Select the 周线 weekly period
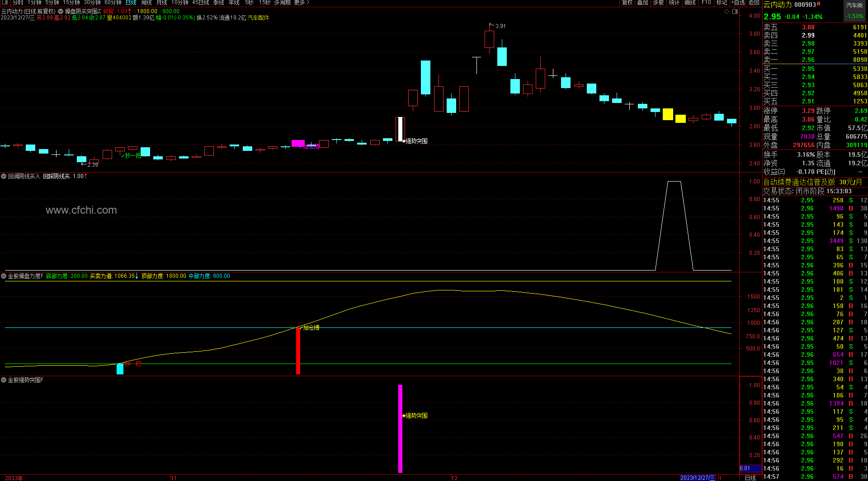This screenshot has height=481, width=868. (x=146, y=3)
